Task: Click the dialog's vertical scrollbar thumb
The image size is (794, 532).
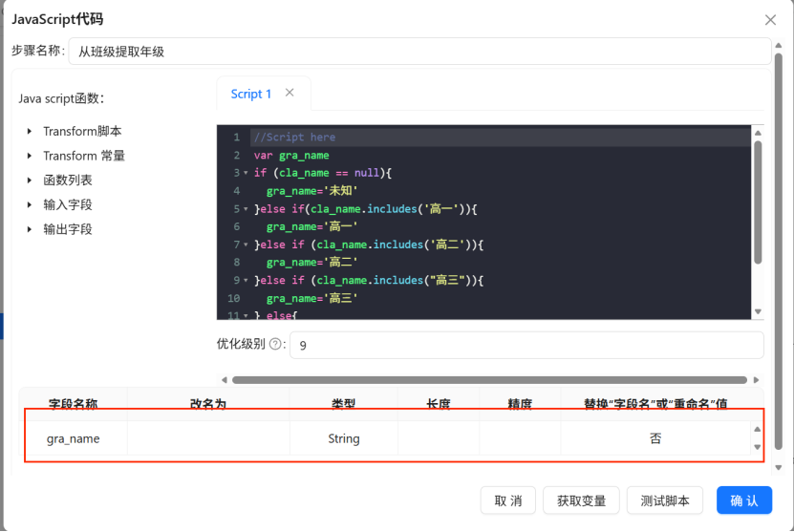Action: coord(779,251)
